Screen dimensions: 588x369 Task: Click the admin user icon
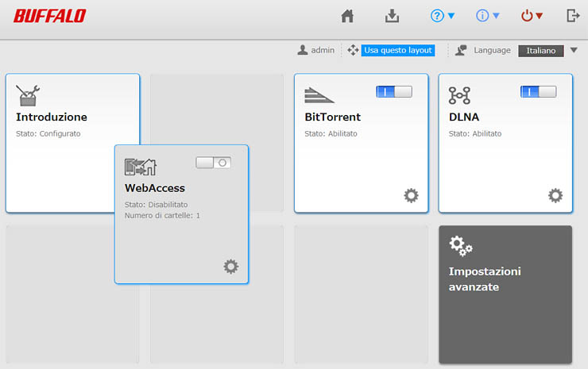[x=303, y=50]
